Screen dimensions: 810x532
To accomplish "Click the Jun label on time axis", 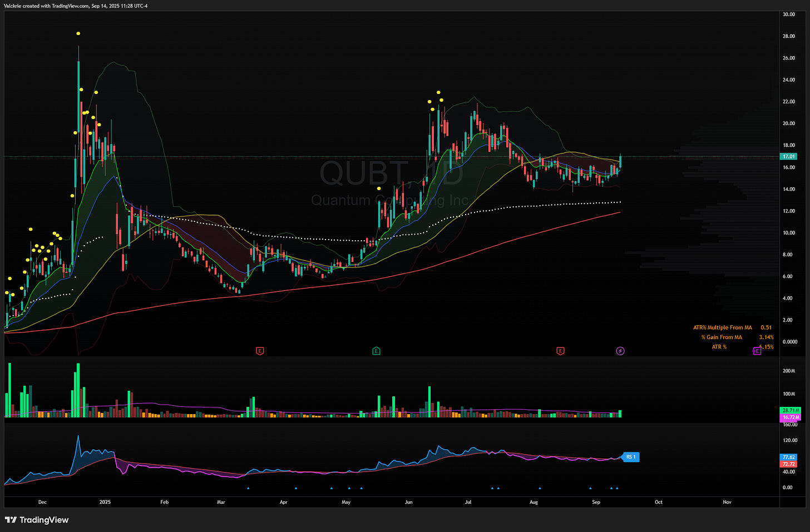I will coord(409,502).
